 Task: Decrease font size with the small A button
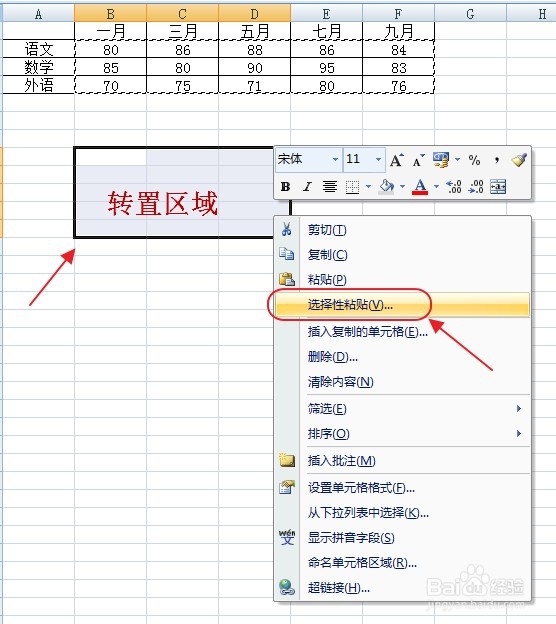(x=418, y=160)
